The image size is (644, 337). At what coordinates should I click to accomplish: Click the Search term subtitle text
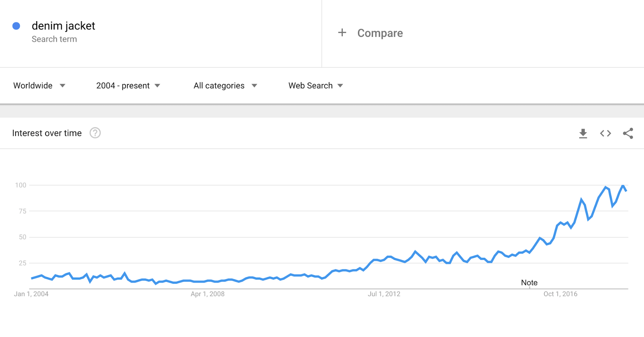[54, 39]
